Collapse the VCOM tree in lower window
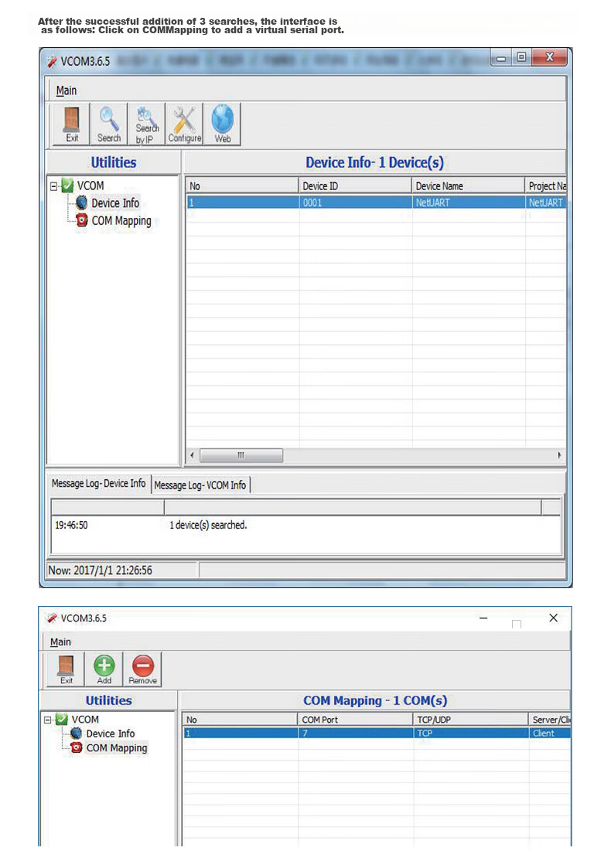 click(x=48, y=720)
